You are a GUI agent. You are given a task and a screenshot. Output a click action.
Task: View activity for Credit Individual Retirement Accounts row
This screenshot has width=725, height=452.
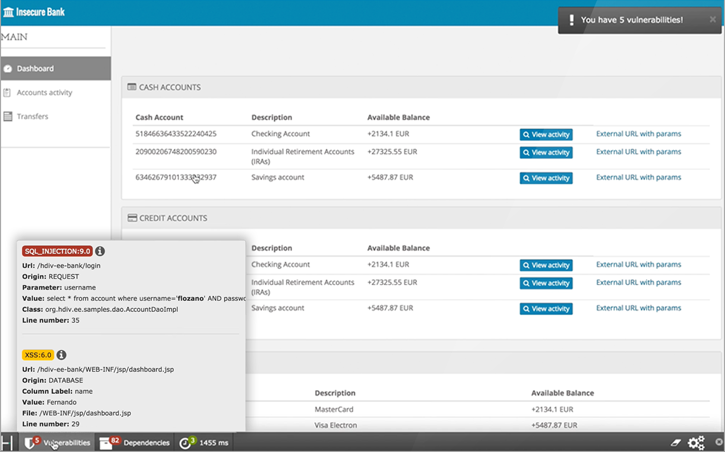tap(546, 283)
